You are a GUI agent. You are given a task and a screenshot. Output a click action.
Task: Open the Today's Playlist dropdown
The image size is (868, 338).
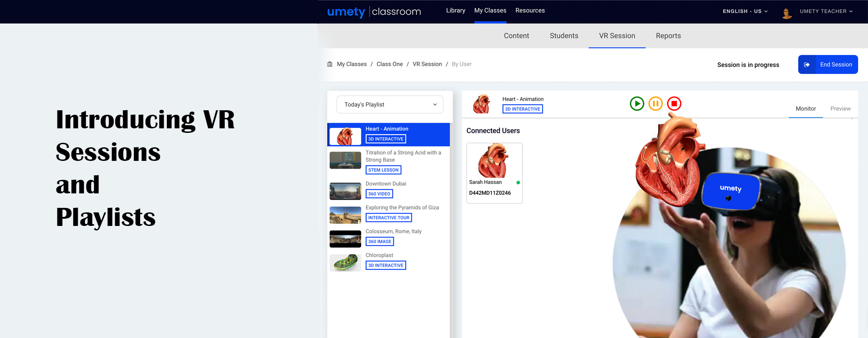tap(390, 104)
